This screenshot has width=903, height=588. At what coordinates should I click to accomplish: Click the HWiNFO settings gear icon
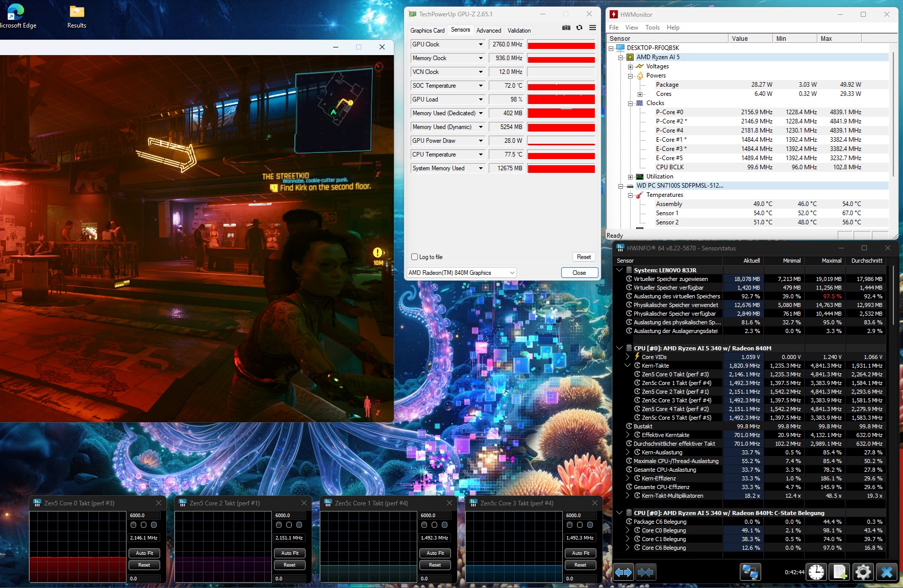[863, 572]
